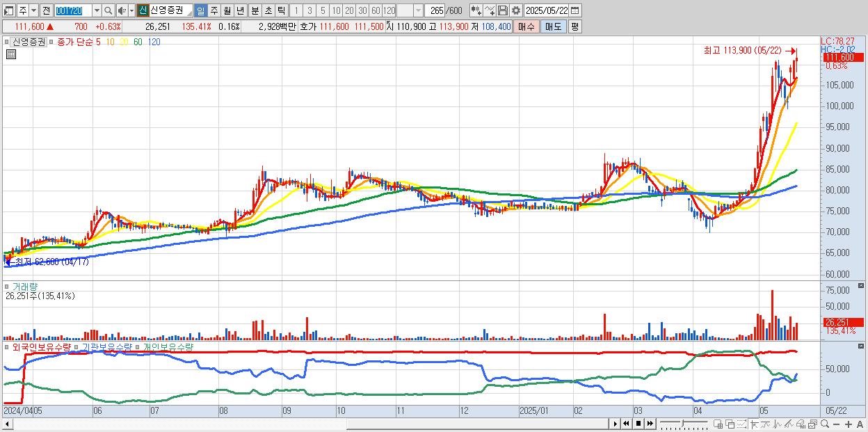Click the line-chart tool icon beside candlestick icon
Viewport: 868px width, 432px height.
coord(490,10)
